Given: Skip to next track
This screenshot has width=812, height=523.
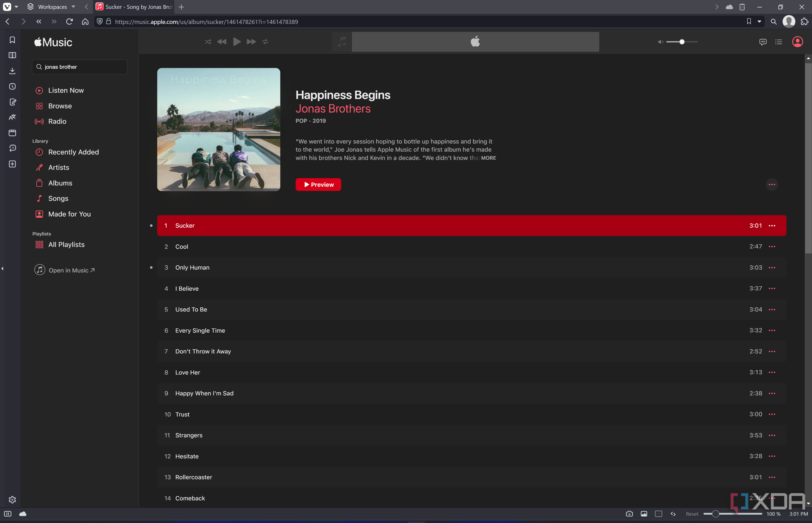Looking at the screenshot, I should [x=251, y=41].
